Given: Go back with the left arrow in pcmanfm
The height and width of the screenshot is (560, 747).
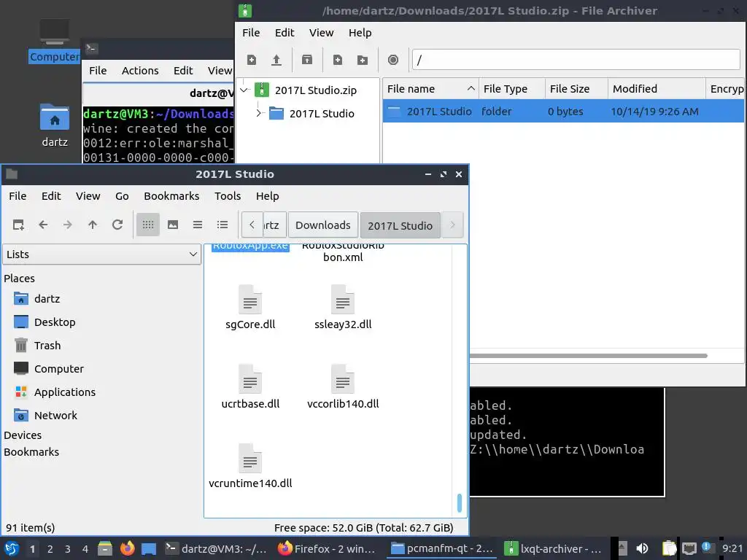Looking at the screenshot, I should click(43, 225).
